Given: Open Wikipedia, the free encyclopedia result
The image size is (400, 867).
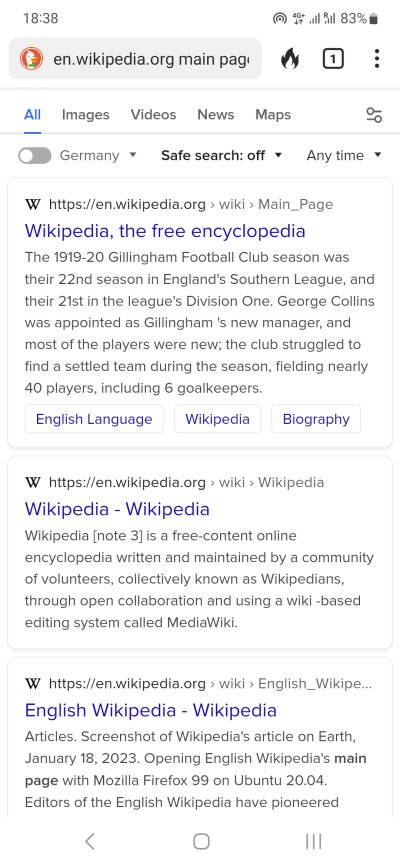Looking at the screenshot, I should 165,231.
